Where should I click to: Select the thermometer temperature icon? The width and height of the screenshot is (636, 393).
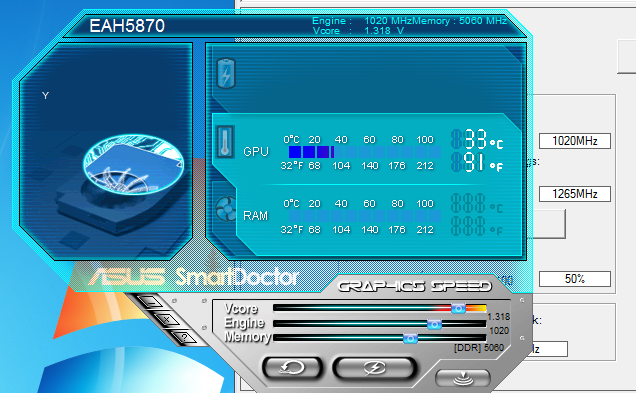[x=225, y=142]
